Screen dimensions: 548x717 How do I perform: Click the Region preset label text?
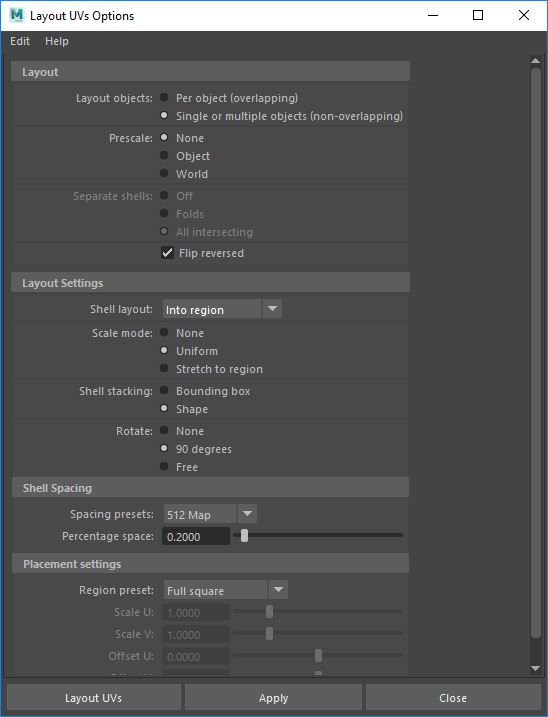pyautogui.click(x=116, y=590)
